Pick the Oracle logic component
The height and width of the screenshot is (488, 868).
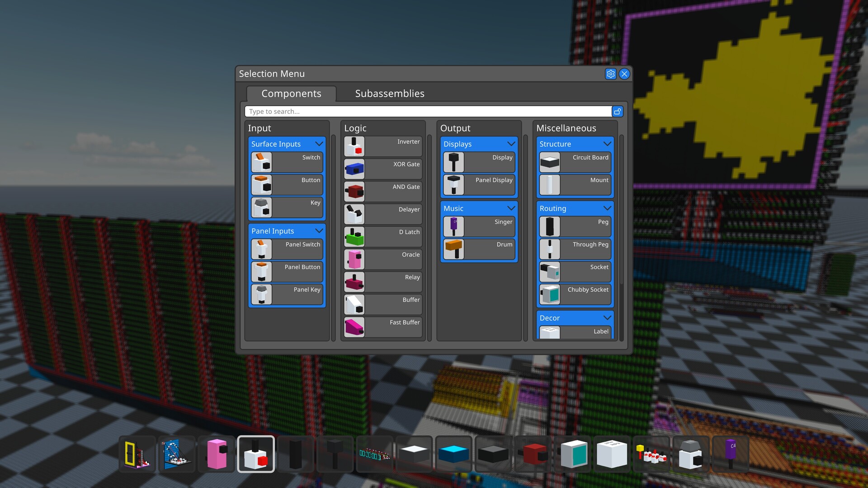click(382, 259)
